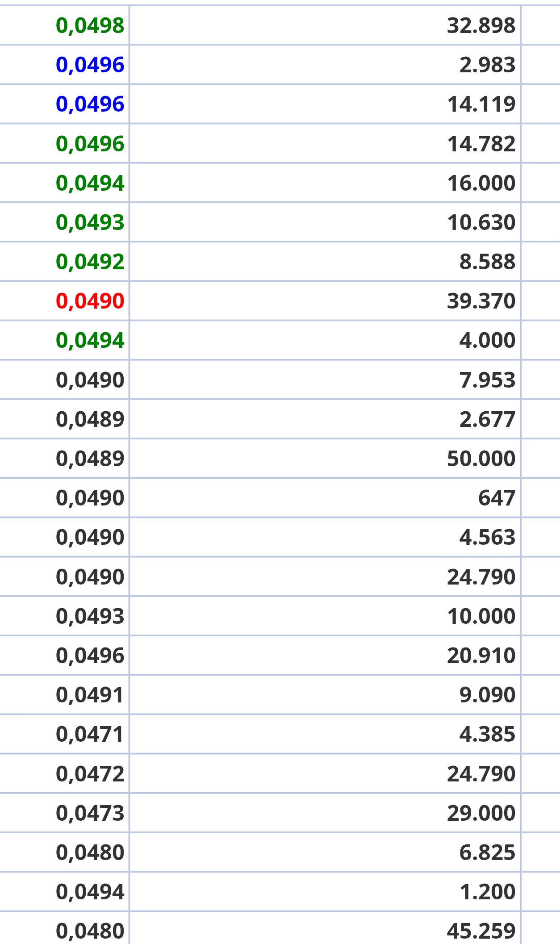
Task: Select the volume value 45.259
Action: point(481,931)
